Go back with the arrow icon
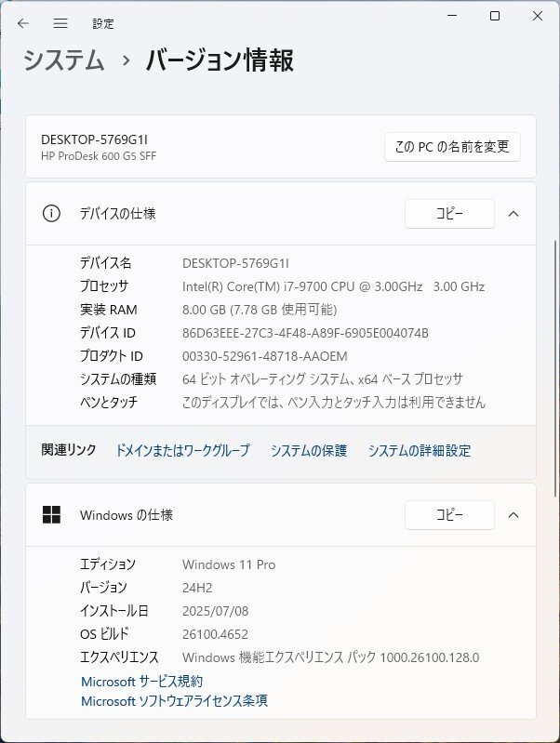Screen dimensions: 560x743 (22, 23)
